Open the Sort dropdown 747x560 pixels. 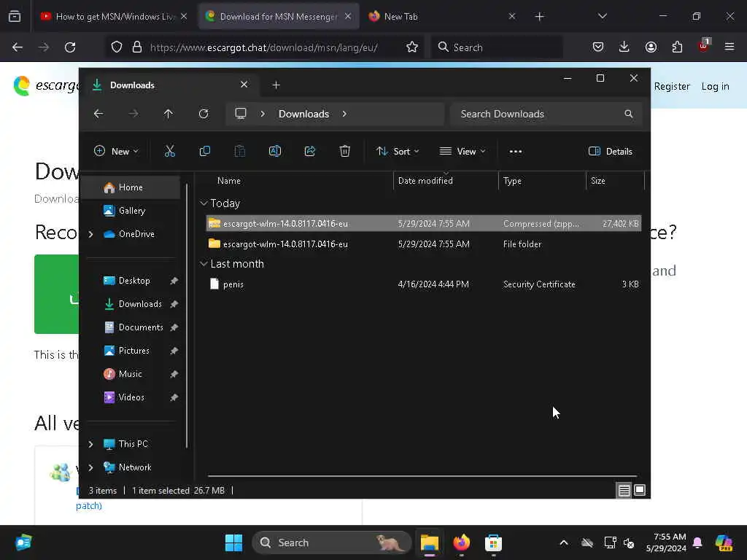point(398,152)
